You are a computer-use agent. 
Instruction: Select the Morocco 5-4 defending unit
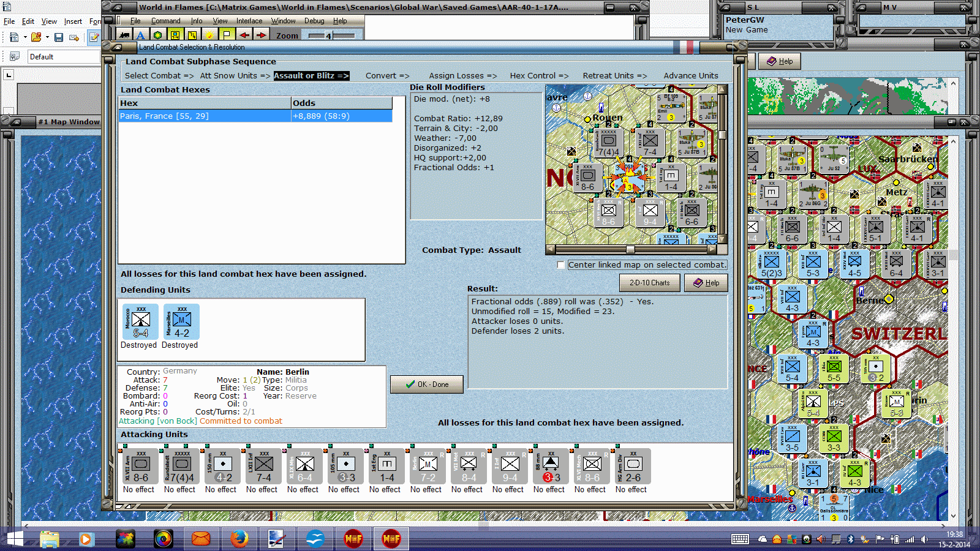(141, 322)
